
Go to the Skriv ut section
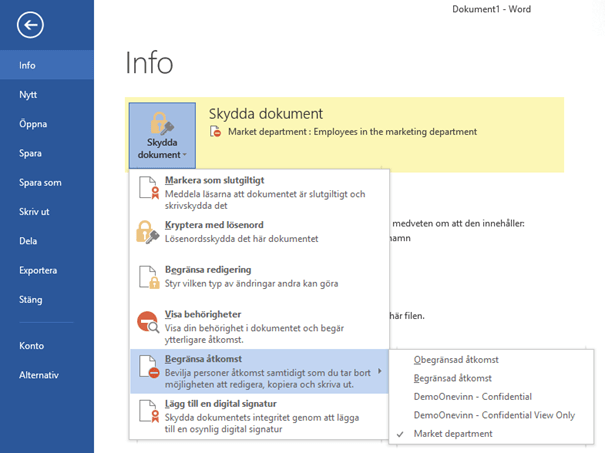pyautogui.click(x=36, y=212)
